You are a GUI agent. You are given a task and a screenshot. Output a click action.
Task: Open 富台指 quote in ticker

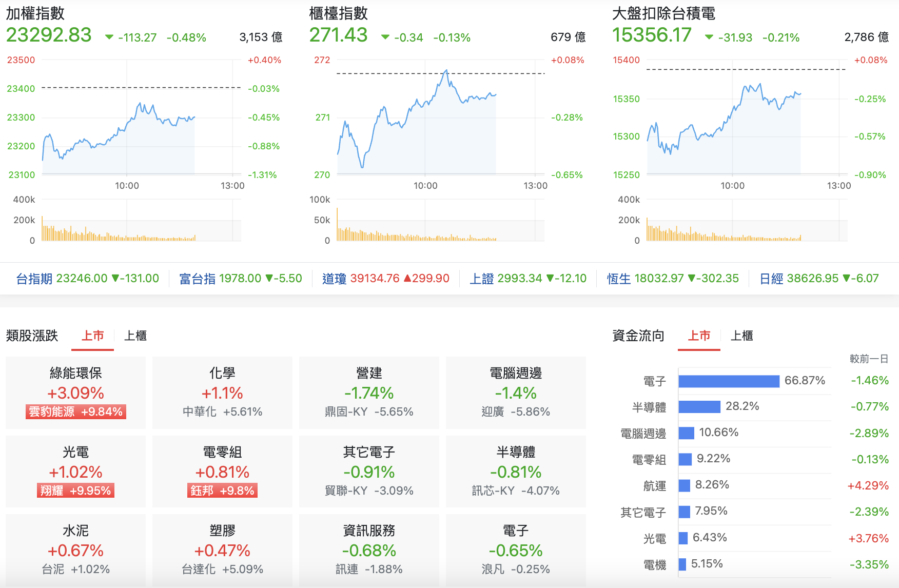[241, 278]
